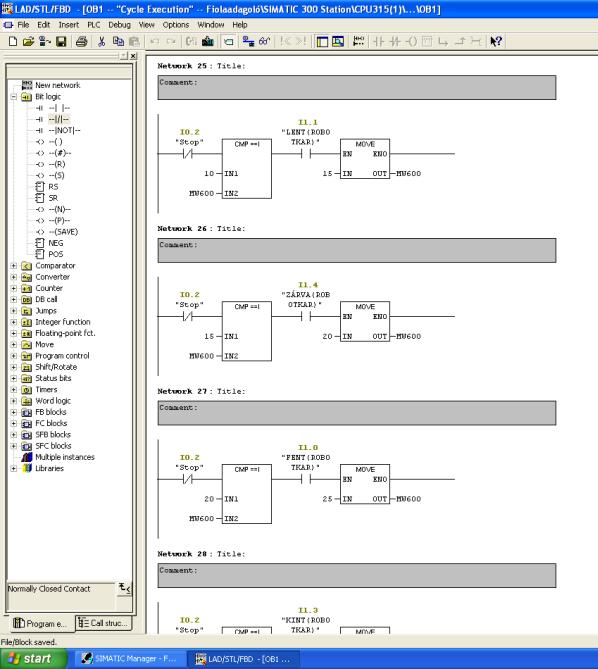Toggle the details view icon

[x=338, y=41]
